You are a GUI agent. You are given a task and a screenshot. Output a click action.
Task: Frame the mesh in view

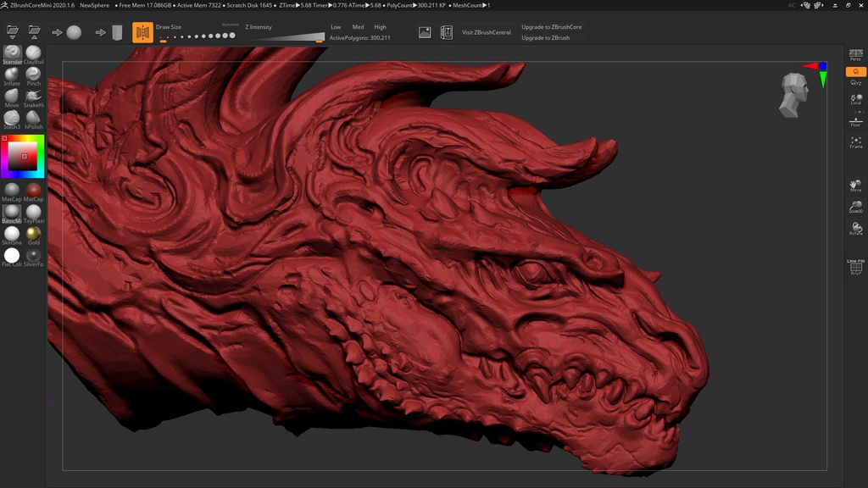point(856,142)
